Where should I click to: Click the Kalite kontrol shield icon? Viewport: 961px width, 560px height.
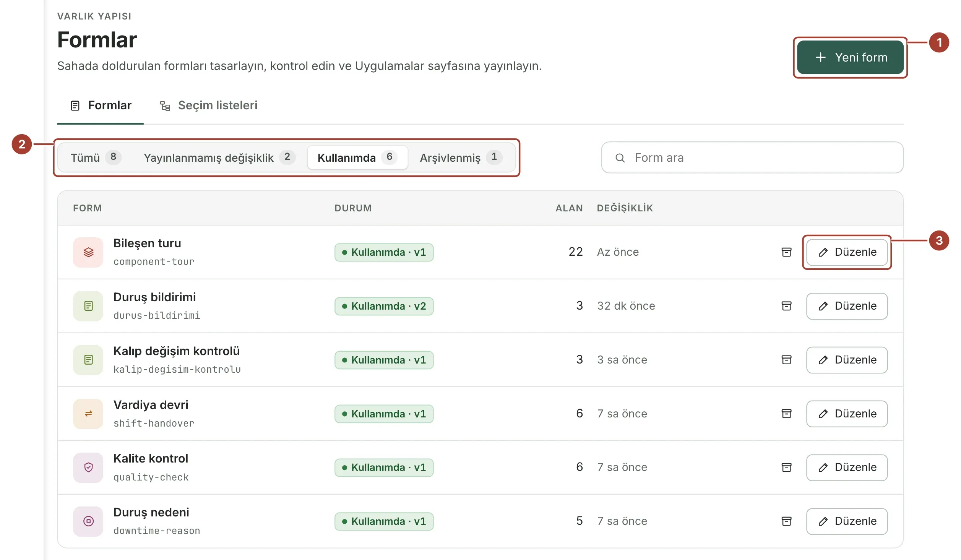[x=88, y=467]
